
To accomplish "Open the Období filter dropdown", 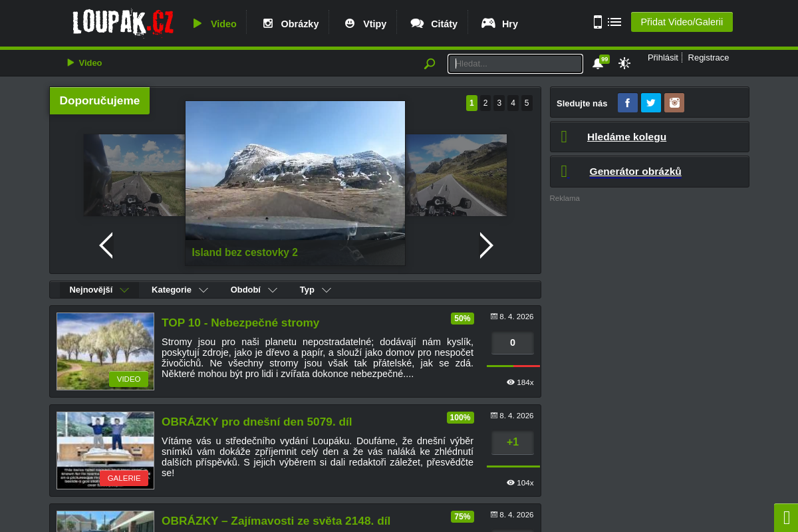I will (x=253, y=290).
